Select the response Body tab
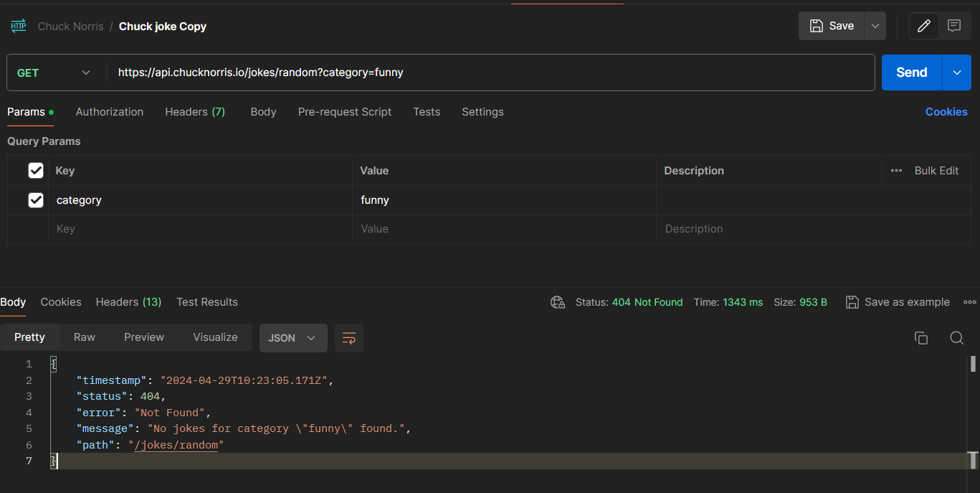This screenshot has width=980, height=493. (x=13, y=302)
